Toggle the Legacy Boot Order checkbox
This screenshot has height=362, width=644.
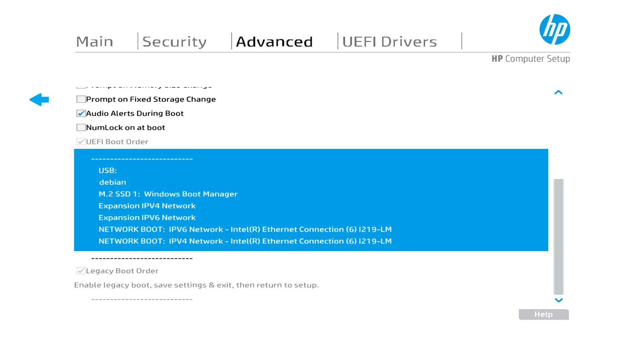pos(81,271)
